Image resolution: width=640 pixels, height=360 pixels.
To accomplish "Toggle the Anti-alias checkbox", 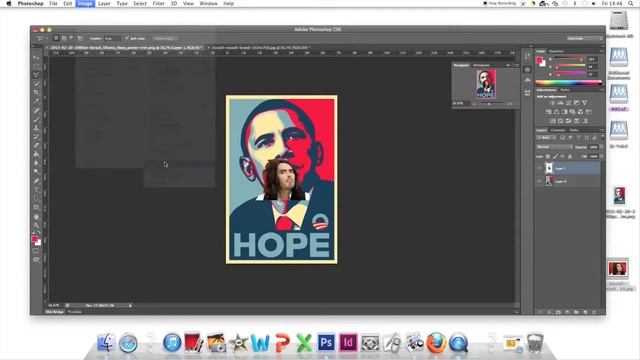I will (x=127, y=38).
